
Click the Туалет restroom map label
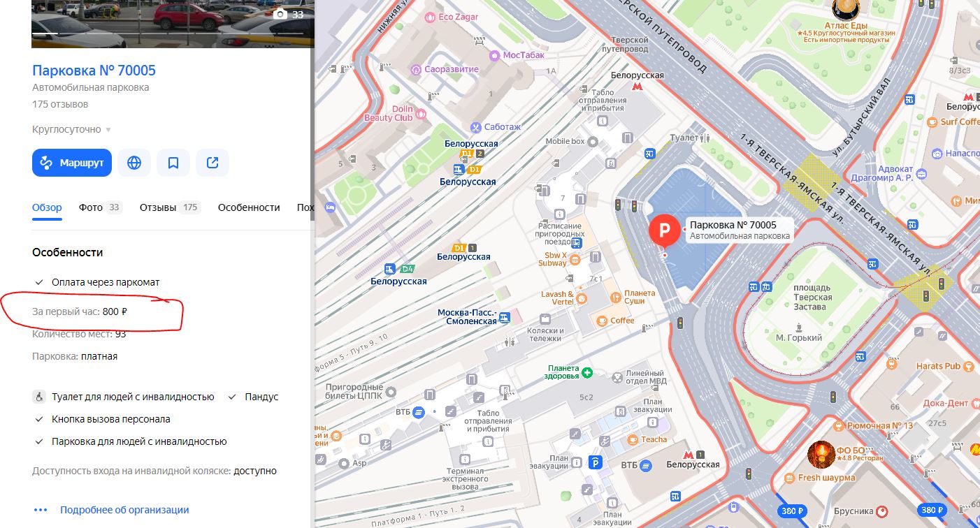(684, 138)
